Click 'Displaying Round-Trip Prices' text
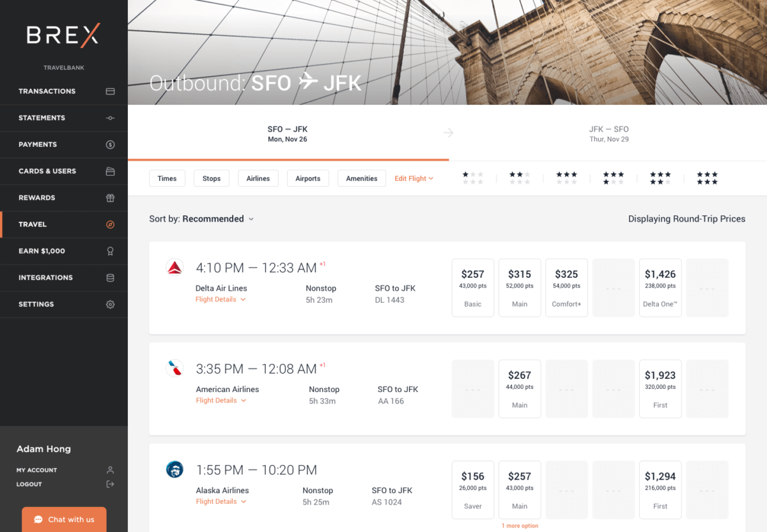This screenshot has height=532, width=767. [x=686, y=219]
